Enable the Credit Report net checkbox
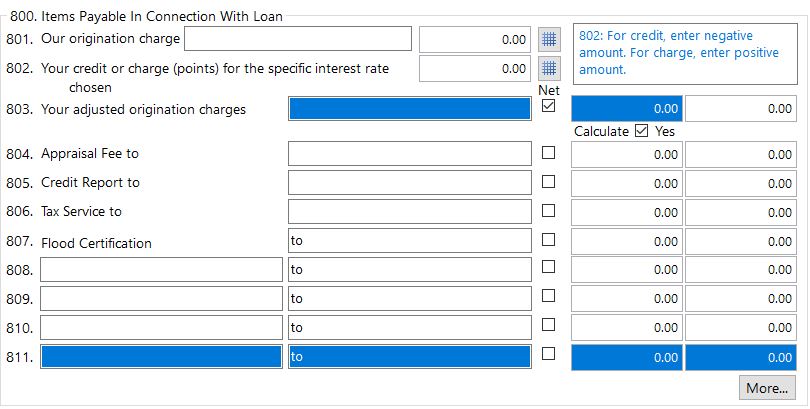Viewport: 810px width, 409px height. (548, 181)
